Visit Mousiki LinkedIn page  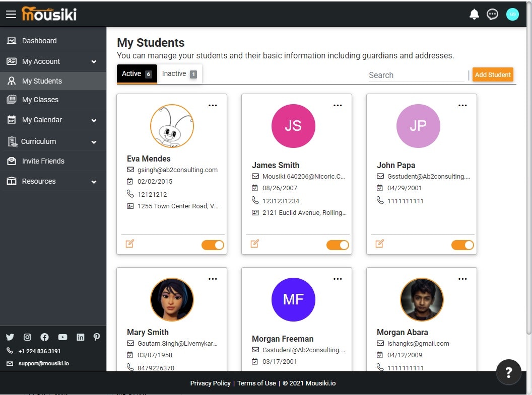(81, 337)
